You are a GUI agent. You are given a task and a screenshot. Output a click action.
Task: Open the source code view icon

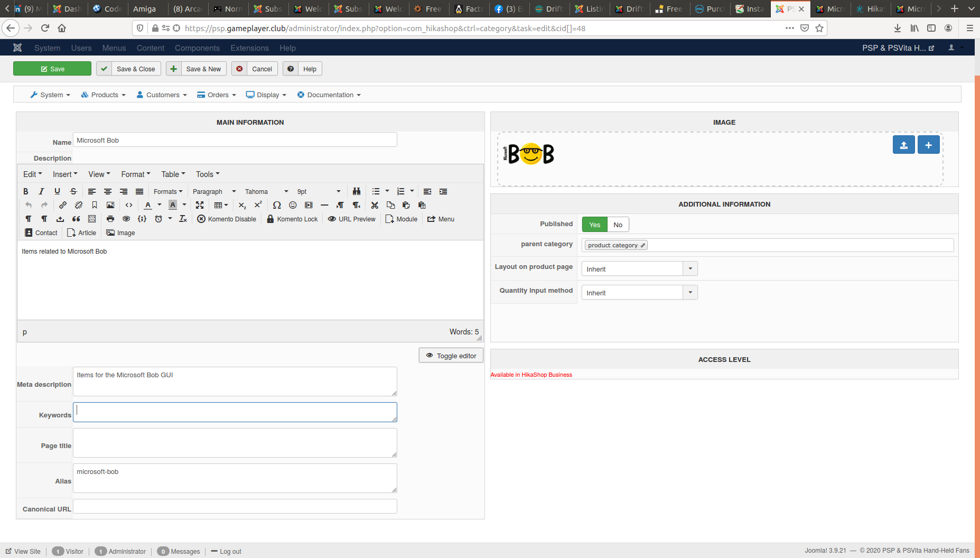coord(129,205)
